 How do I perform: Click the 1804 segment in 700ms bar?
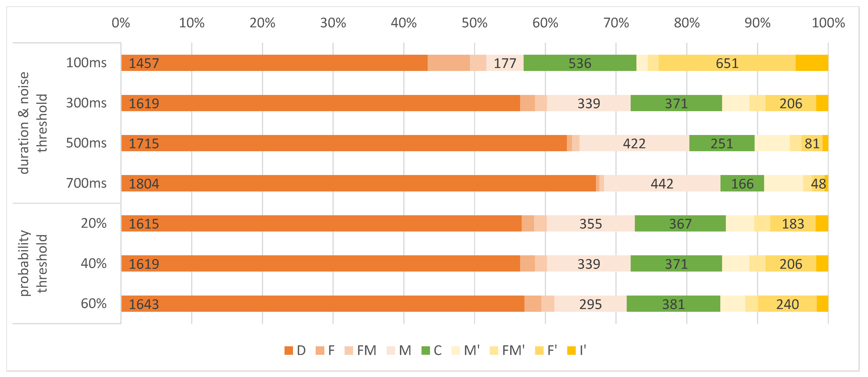point(358,184)
